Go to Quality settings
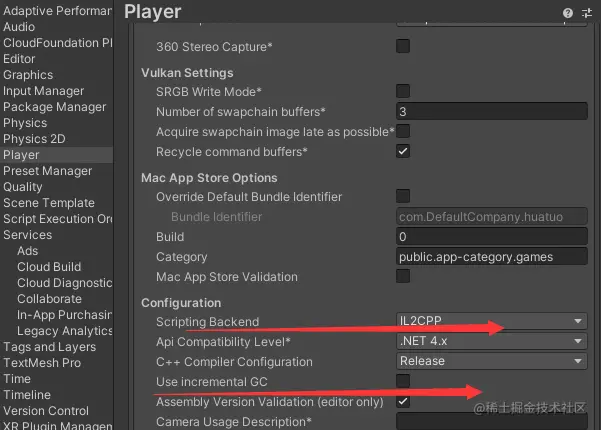This screenshot has height=430, width=601. 57,187
